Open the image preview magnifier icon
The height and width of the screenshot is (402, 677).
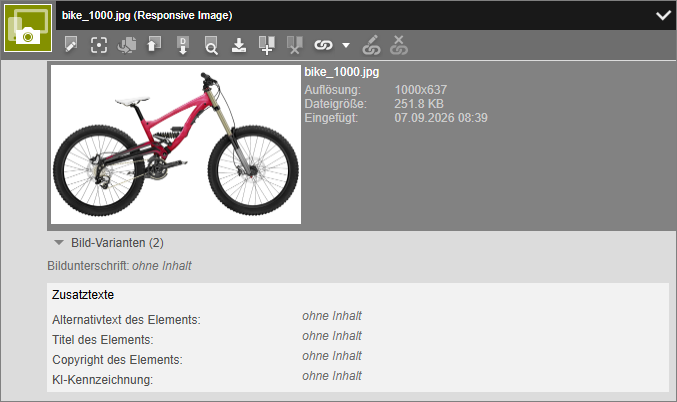click(211, 45)
